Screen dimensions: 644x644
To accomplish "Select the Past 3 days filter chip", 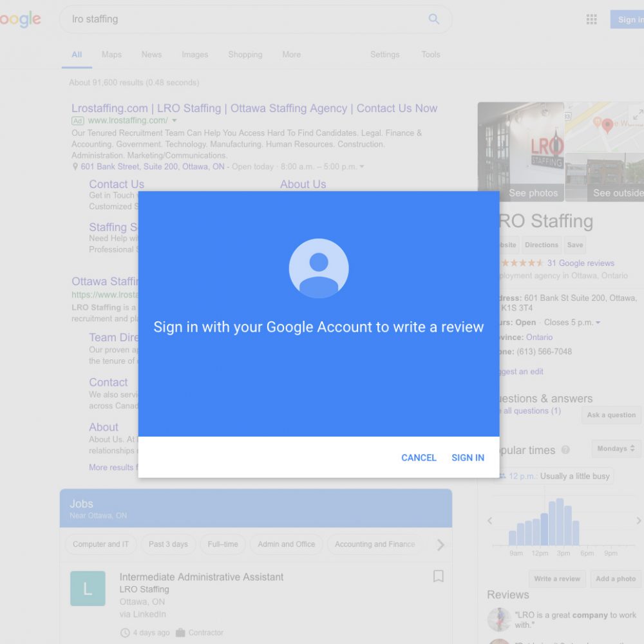I will click(168, 544).
